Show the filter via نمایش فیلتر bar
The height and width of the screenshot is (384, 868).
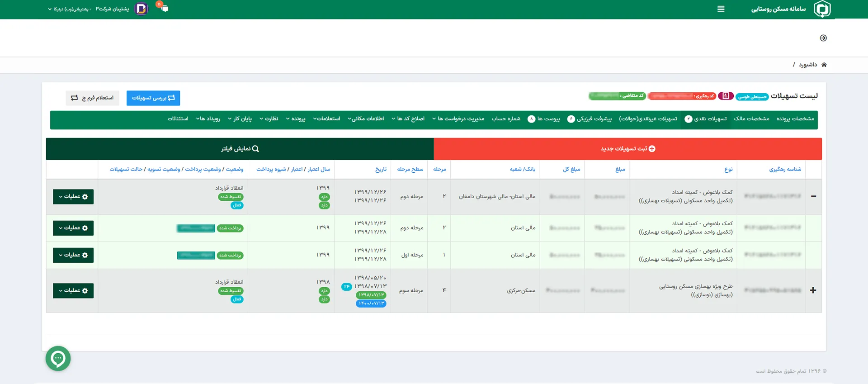pos(240,149)
